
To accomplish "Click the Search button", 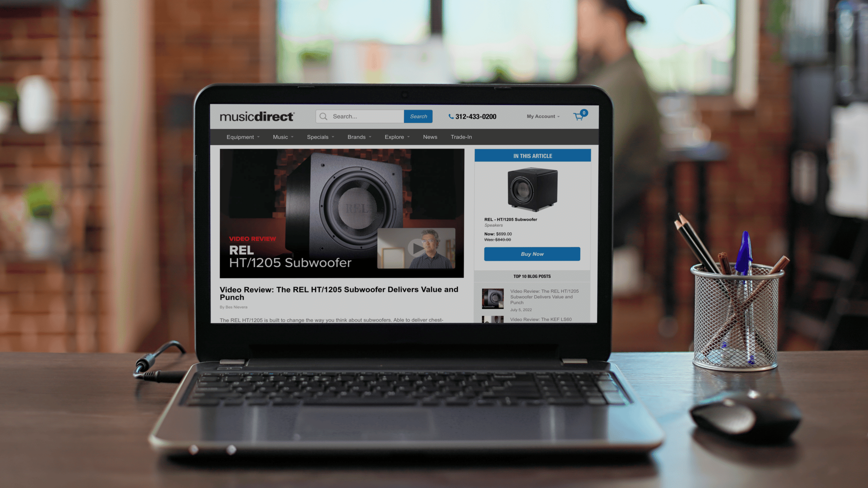I will [x=419, y=116].
